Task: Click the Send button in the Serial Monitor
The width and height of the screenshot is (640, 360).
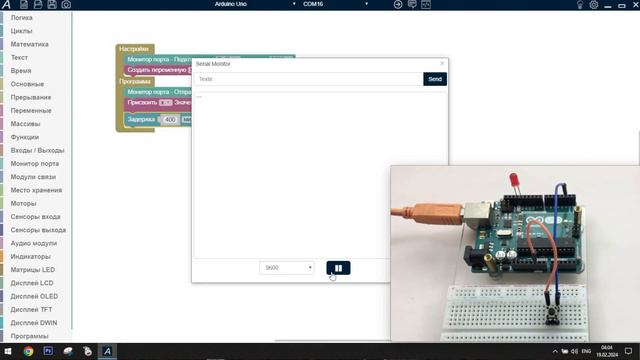Action: coord(435,79)
